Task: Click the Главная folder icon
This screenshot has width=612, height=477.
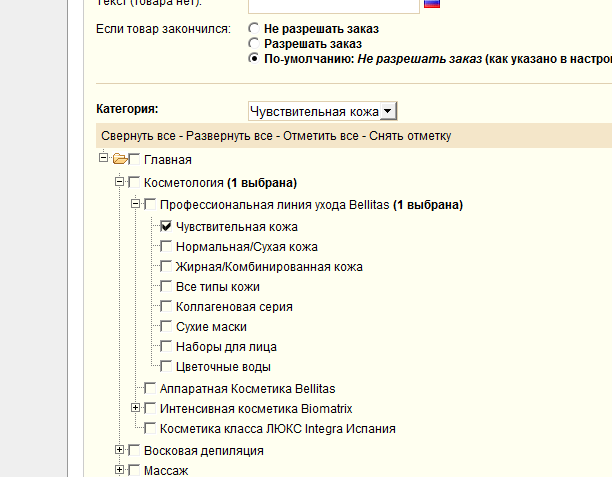Action: [x=120, y=159]
